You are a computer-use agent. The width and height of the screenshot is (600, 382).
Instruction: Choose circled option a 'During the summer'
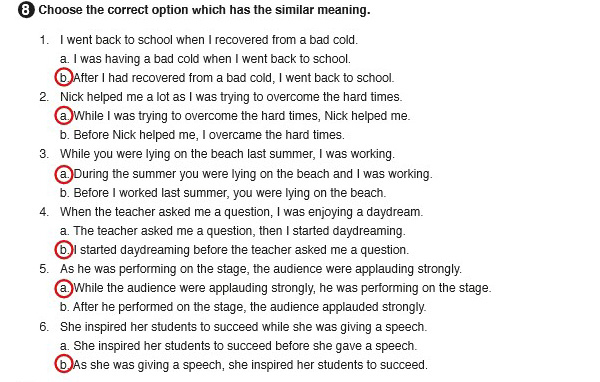(64, 174)
